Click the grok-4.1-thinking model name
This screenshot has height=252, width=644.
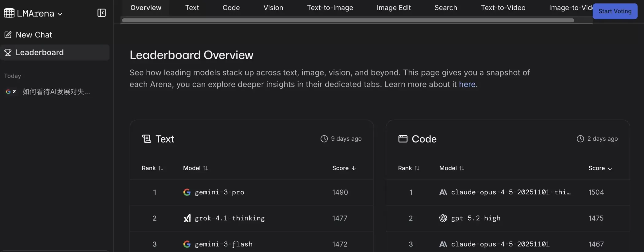(230, 218)
